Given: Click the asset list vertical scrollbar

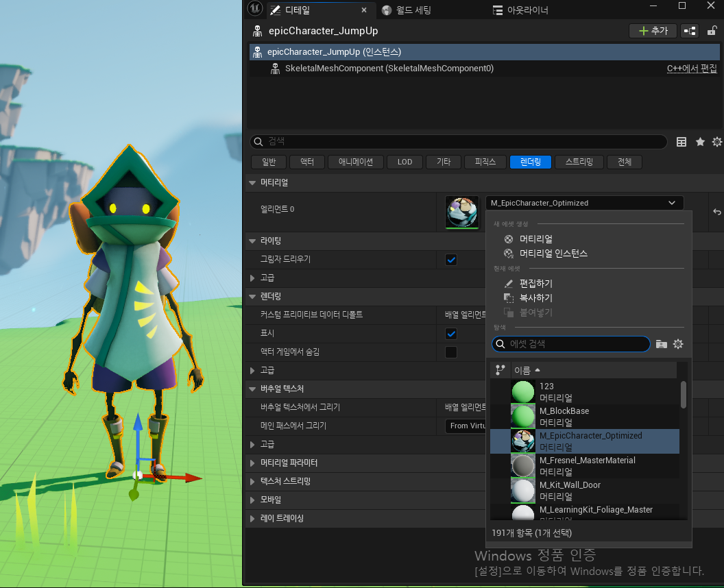Looking at the screenshot, I should pyautogui.click(x=683, y=395).
